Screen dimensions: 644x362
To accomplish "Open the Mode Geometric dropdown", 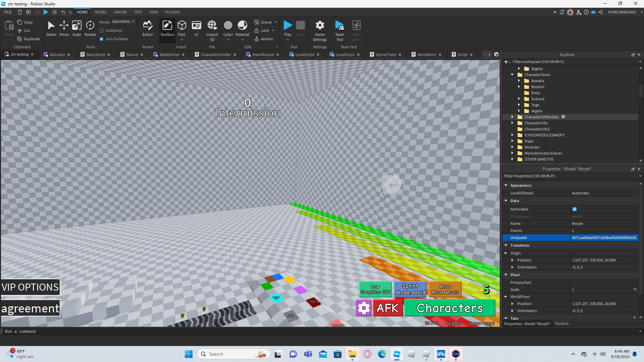I will (123, 22).
